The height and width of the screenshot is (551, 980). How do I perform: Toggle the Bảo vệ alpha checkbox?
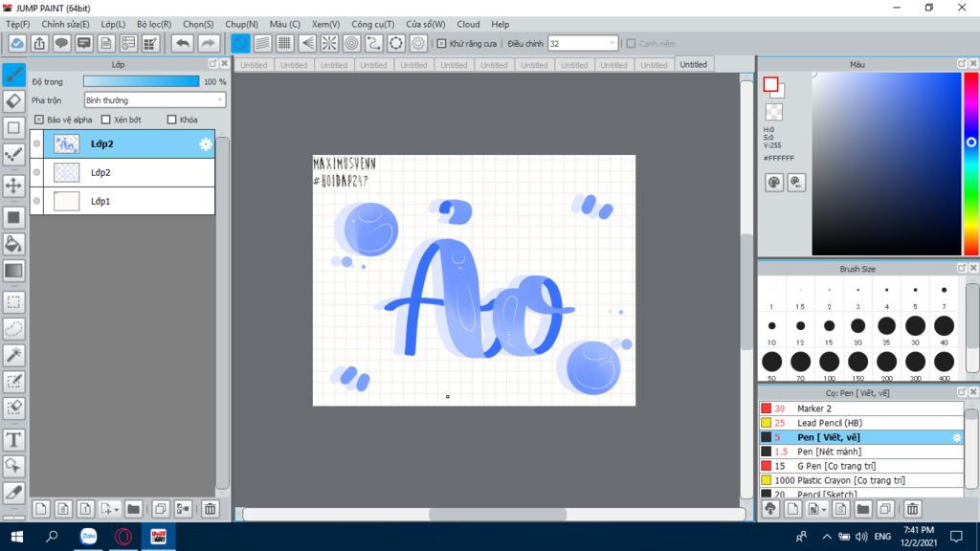(38, 120)
